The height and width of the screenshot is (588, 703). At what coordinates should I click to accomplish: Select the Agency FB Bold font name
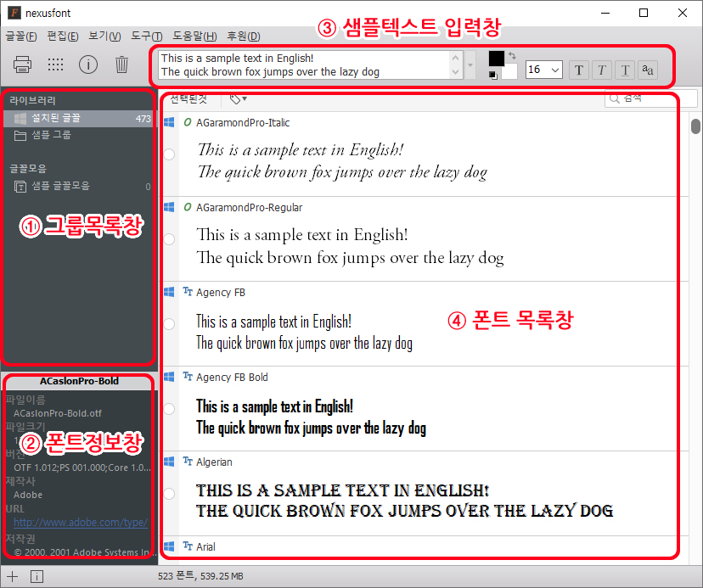(232, 377)
